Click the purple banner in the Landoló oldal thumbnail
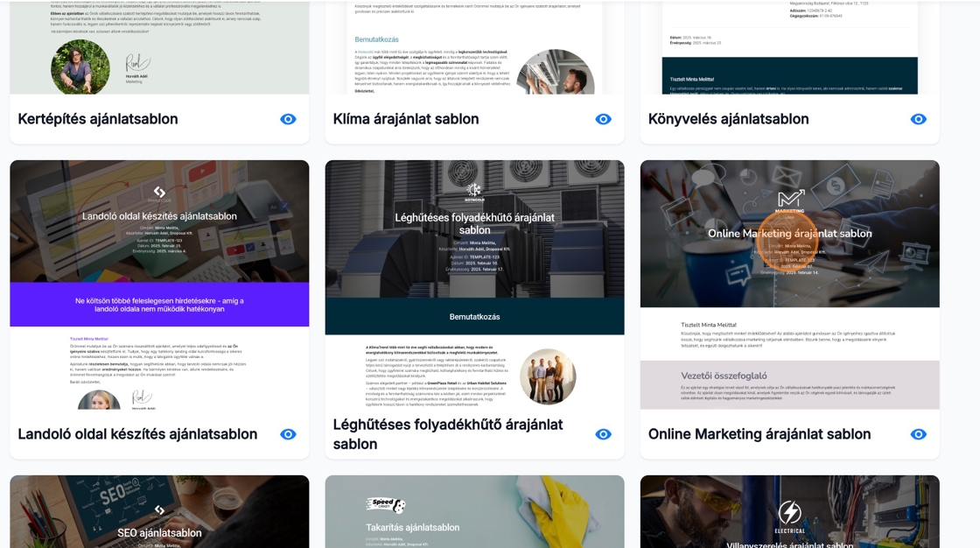Image resolution: width=980 pixels, height=548 pixels. click(x=159, y=305)
